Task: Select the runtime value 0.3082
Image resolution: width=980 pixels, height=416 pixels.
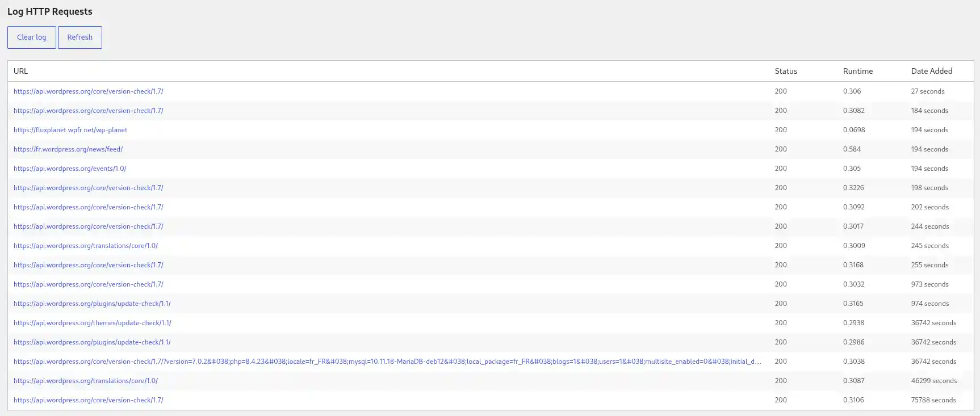Action: pos(854,111)
